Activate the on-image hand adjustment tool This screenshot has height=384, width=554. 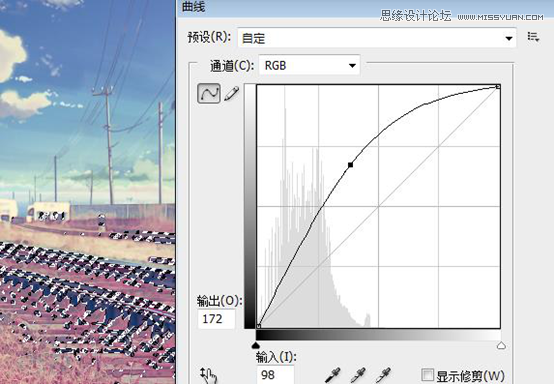point(209,375)
